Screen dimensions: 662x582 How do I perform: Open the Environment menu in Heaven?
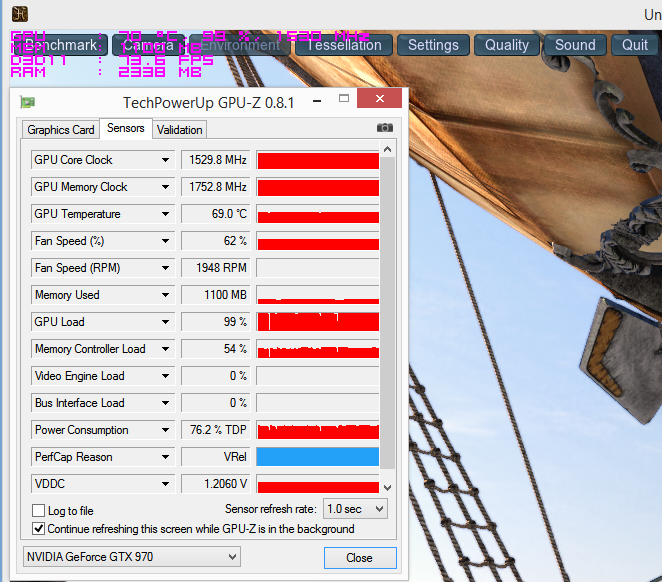pyautogui.click(x=240, y=45)
